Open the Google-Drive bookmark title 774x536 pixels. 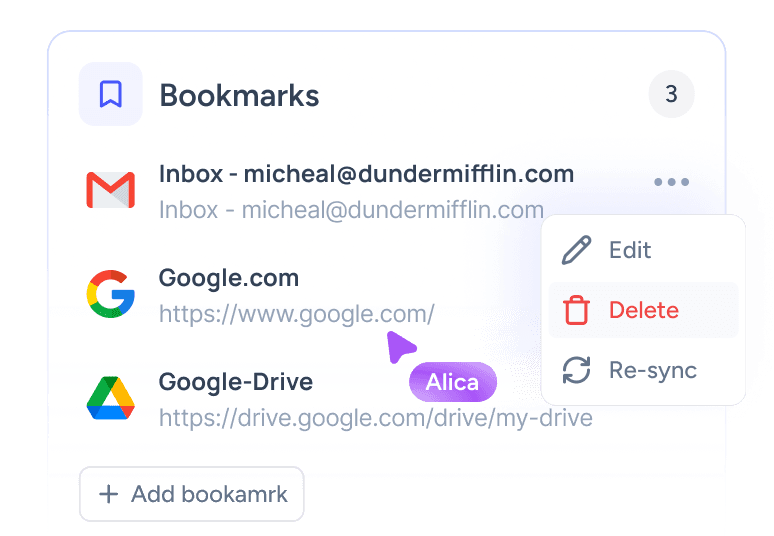pyautogui.click(x=235, y=382)
